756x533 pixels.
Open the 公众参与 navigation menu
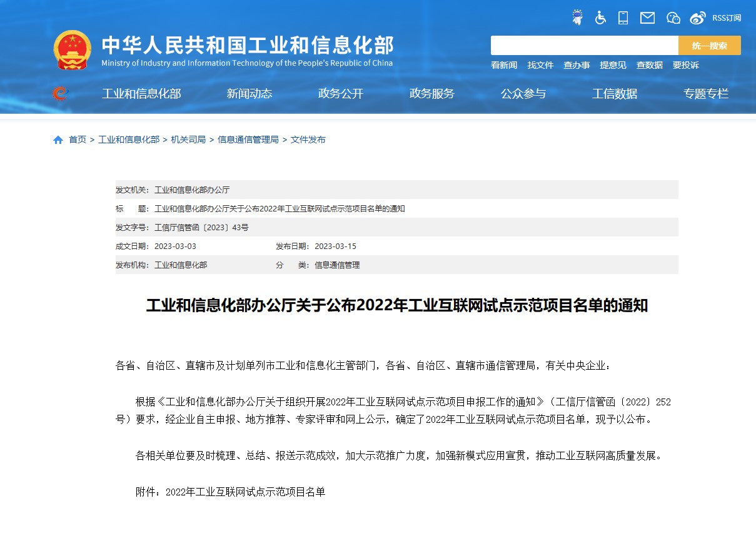(x=523, y=94)
